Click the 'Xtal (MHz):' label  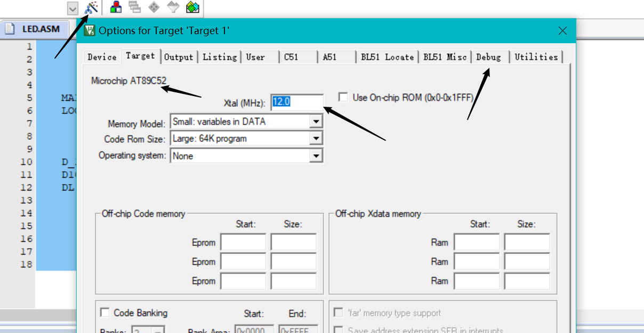coord(244,102)
